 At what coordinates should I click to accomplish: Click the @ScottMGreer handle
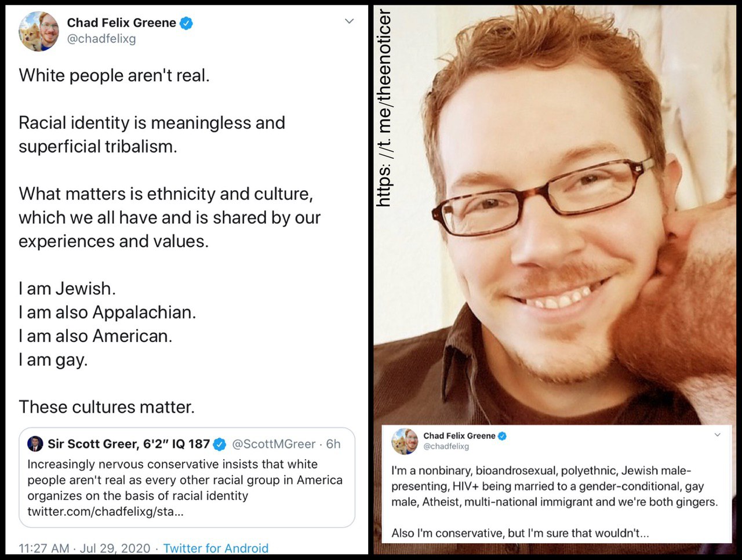274,444
